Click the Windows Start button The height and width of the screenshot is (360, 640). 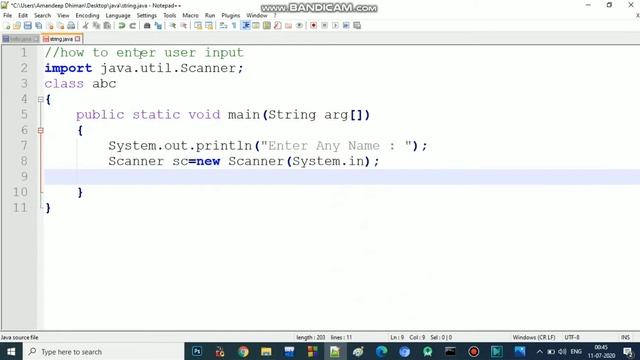[11, 352]
